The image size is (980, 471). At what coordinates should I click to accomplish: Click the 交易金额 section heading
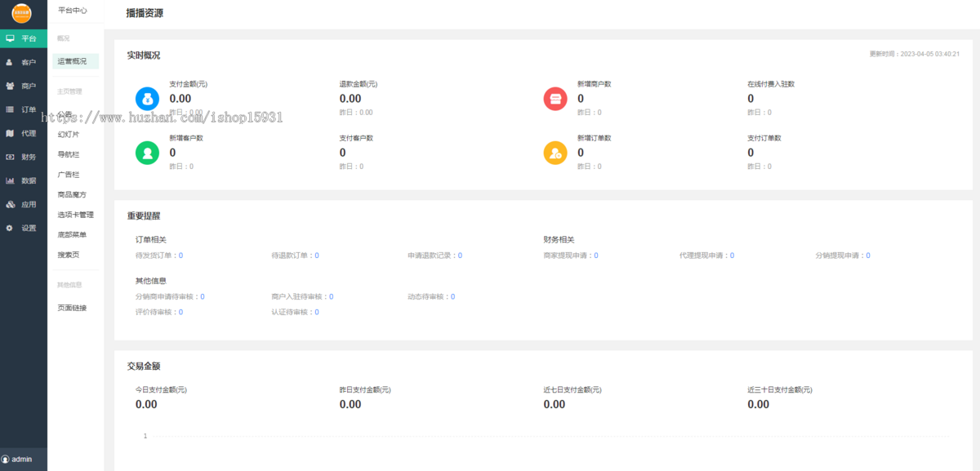pyautogui.click(x=144, y=367)
